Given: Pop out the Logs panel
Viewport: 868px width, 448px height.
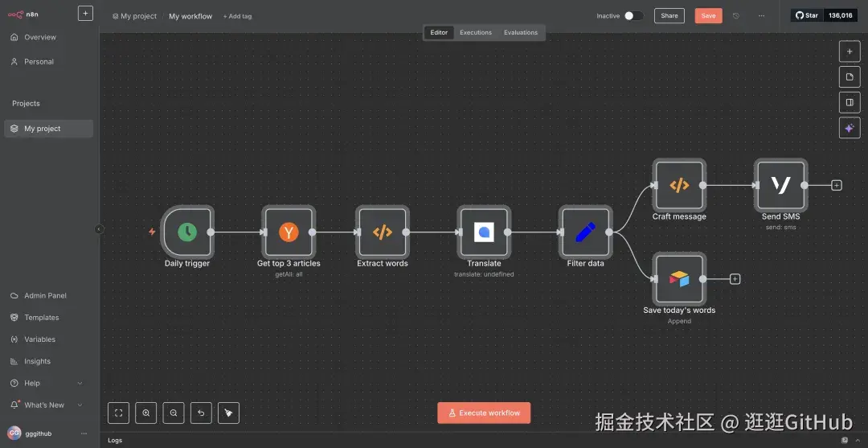Looking at the screenshot, I should pyautogui.click(x=845, y=440).
